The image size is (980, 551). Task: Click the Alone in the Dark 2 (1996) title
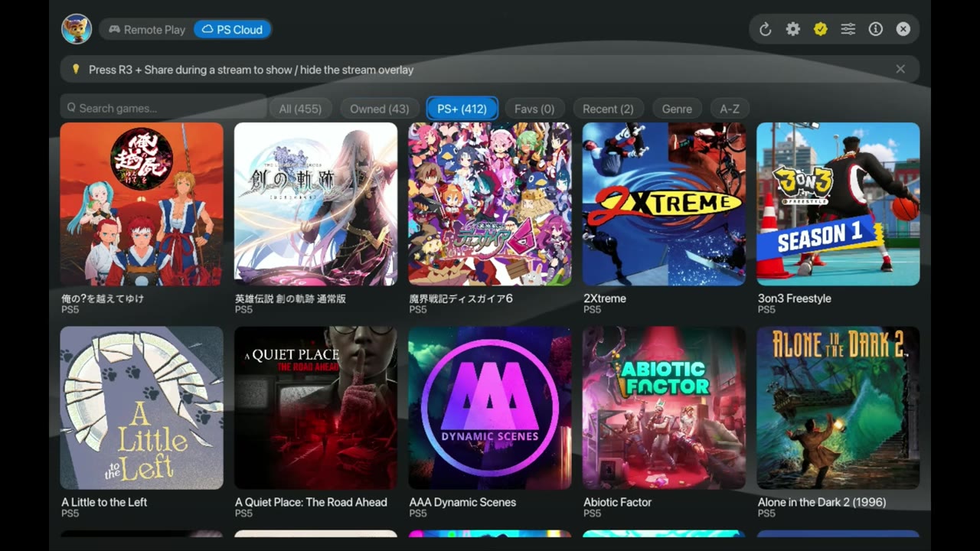(x=822, y=502)
